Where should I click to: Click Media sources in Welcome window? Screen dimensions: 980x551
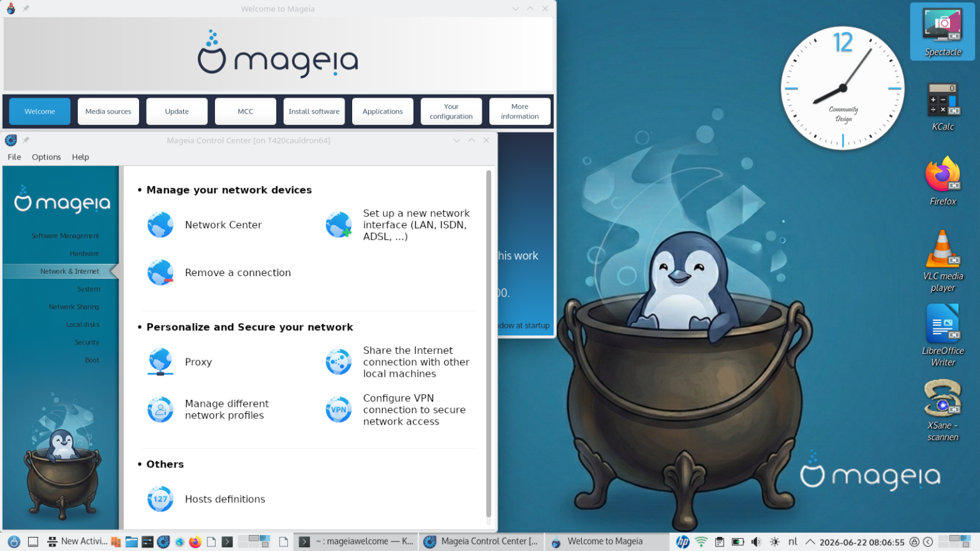(x=108, y=112)
